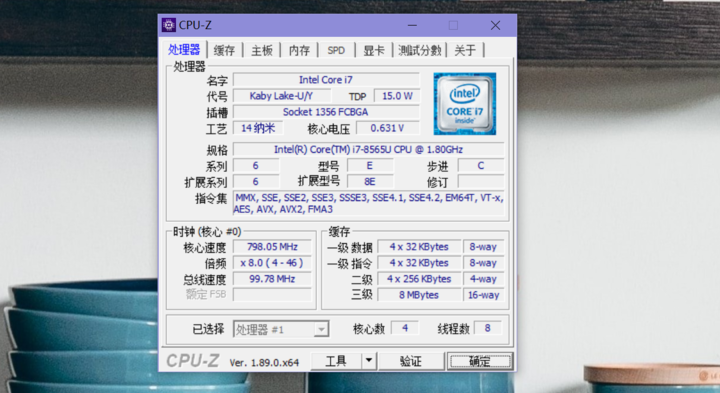Screen dimensions: 720x393
Task: Click the 扩展型号 value 8E
Action: [370, 182]
